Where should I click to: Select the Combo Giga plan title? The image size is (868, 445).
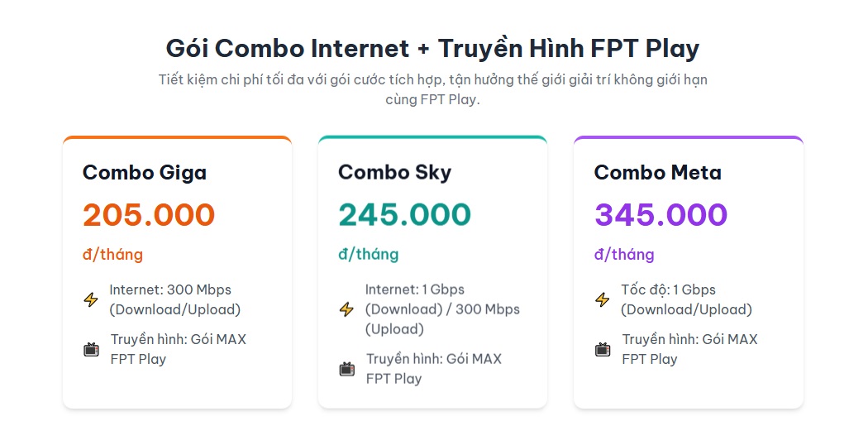[x=145, y=173]
